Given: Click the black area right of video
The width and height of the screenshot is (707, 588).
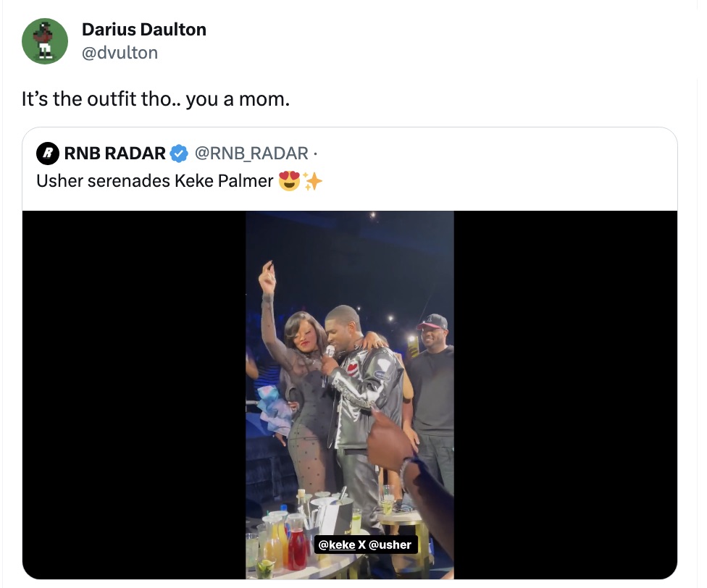Looking at the screenshot, I should [565, 395].
